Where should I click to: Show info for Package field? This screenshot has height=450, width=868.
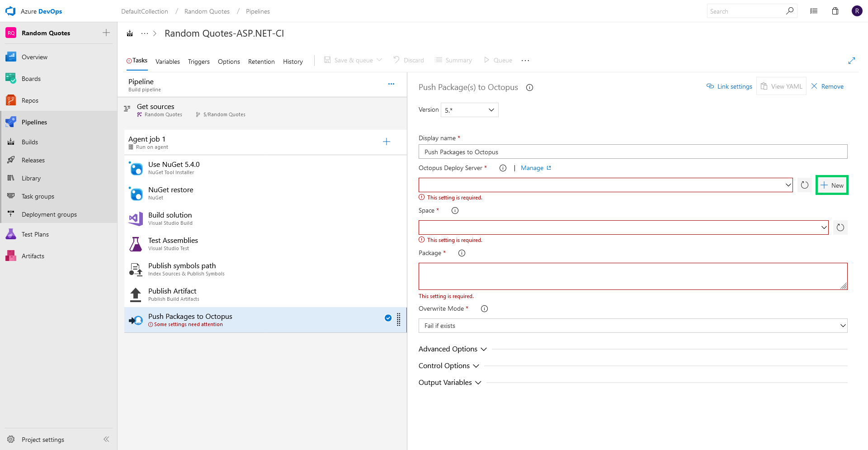click(x=462, y=253)
